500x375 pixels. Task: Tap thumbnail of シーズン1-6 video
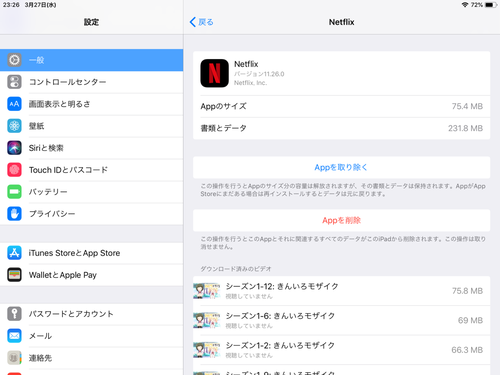207,320
